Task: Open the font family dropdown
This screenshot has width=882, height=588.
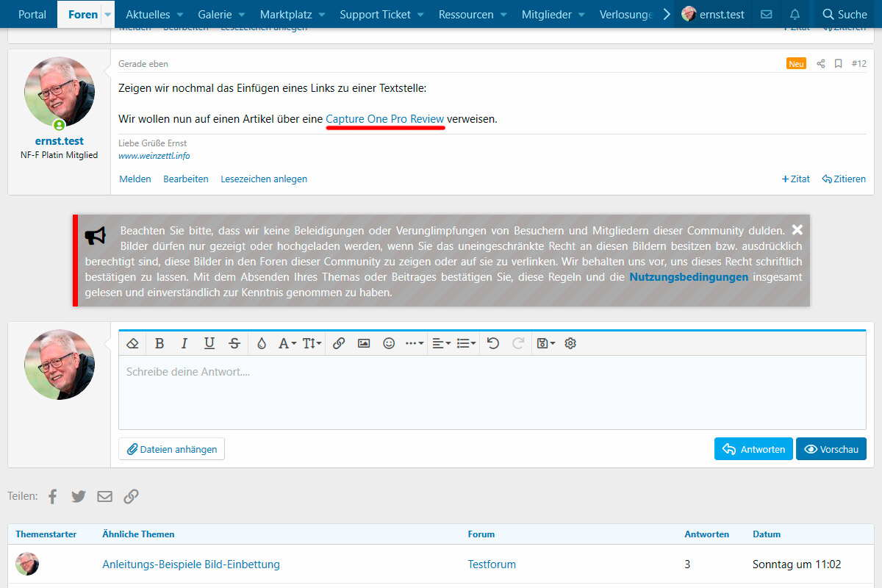Action: (x=287, y=343)
